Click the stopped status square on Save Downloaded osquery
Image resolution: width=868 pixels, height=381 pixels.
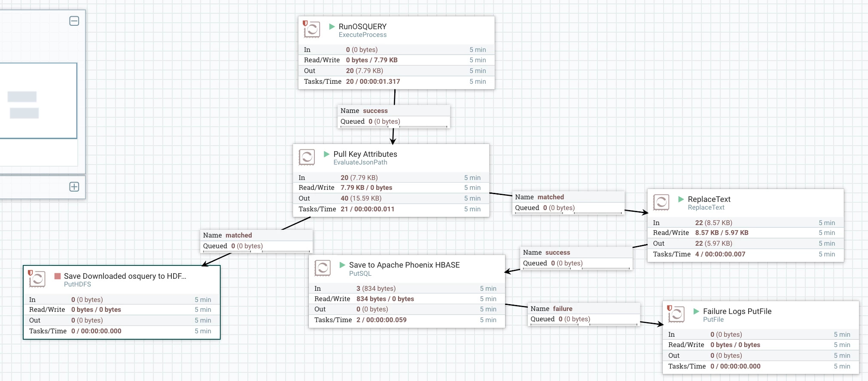(x=58, y=276)
